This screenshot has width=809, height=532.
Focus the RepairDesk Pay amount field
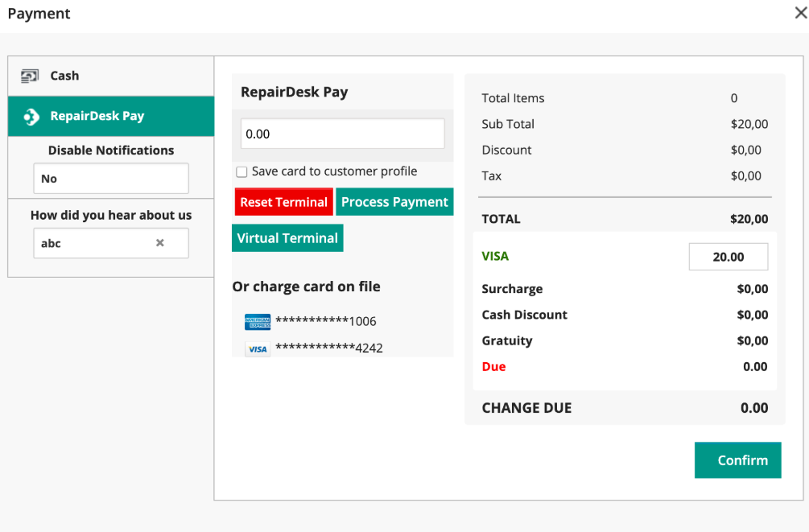342,134
